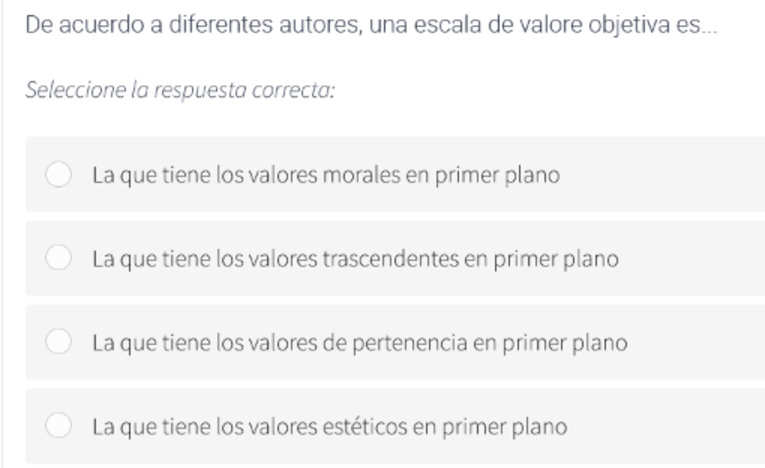Screen dimensions: 765x468
Task: Click the text 'La que tiene los valores morales en primer plano'
Action: coord(326,175)
